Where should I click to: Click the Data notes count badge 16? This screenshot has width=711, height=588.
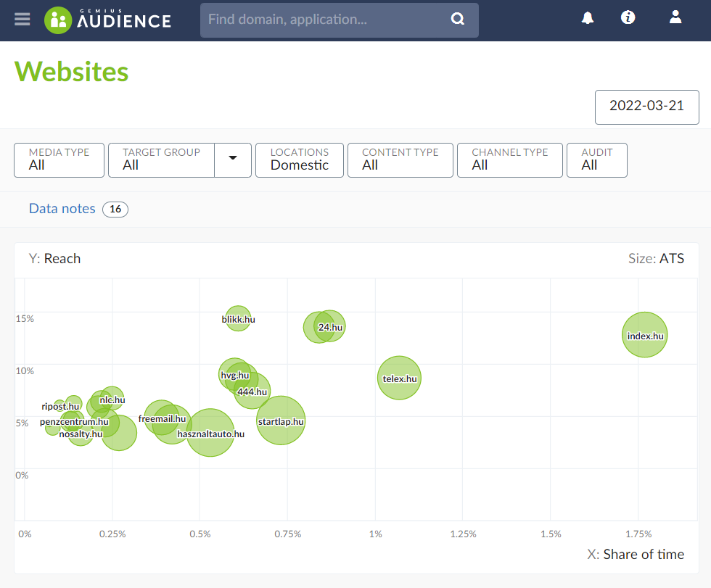pos(115,209)
